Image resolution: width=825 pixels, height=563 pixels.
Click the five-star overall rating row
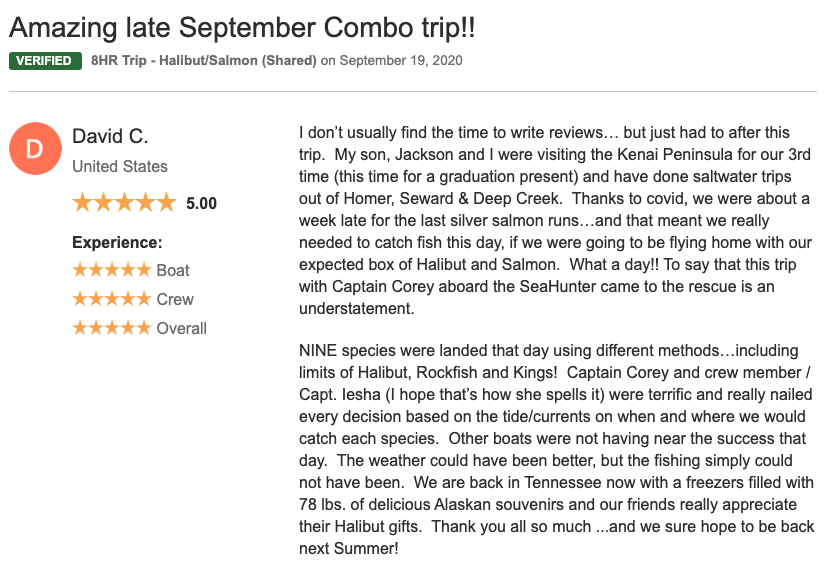tap(144, 203)
